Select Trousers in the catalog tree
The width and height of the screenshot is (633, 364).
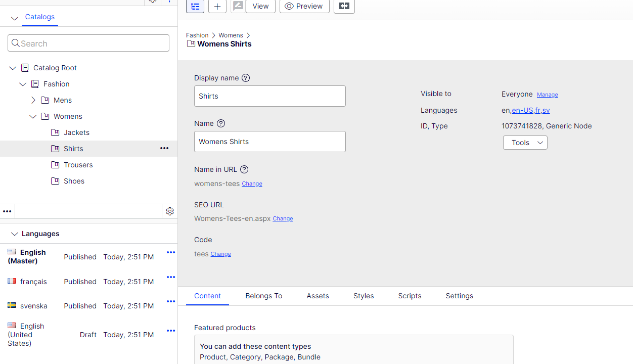[x=78, y=165]
